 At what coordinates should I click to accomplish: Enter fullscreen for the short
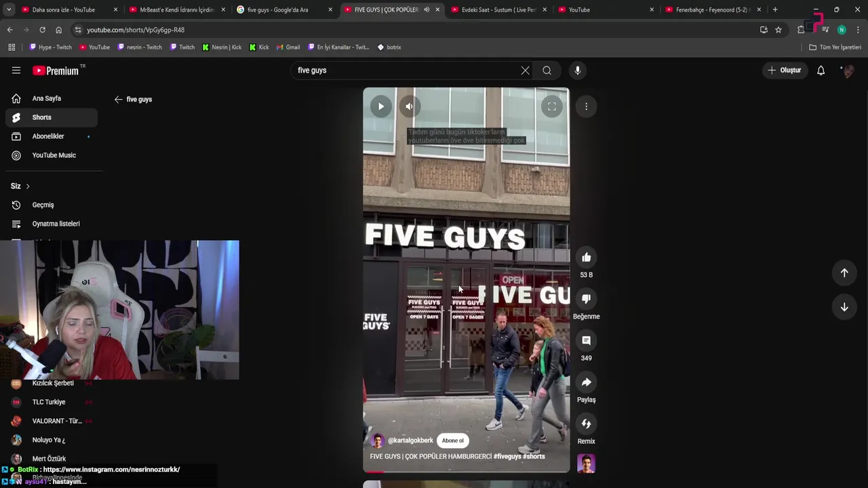[552, 106]
